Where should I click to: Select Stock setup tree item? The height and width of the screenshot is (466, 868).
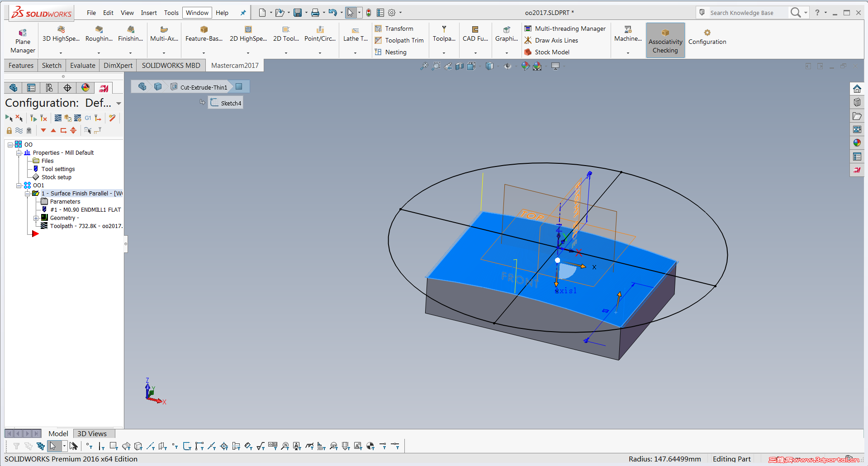(57, 177)
